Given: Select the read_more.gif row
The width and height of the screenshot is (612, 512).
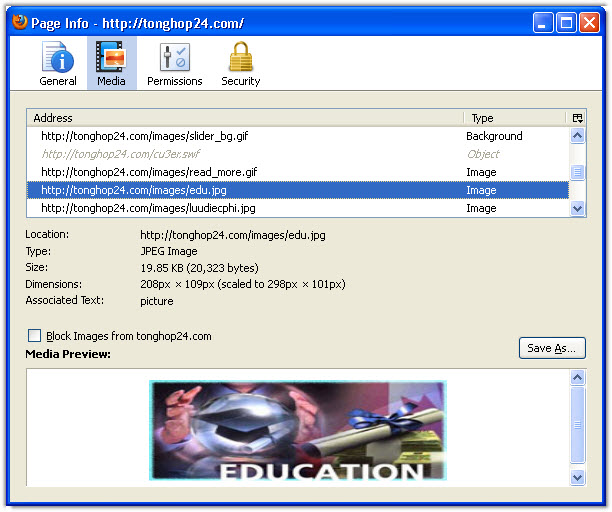Looking at the screenshot, I should coord(297,172).
